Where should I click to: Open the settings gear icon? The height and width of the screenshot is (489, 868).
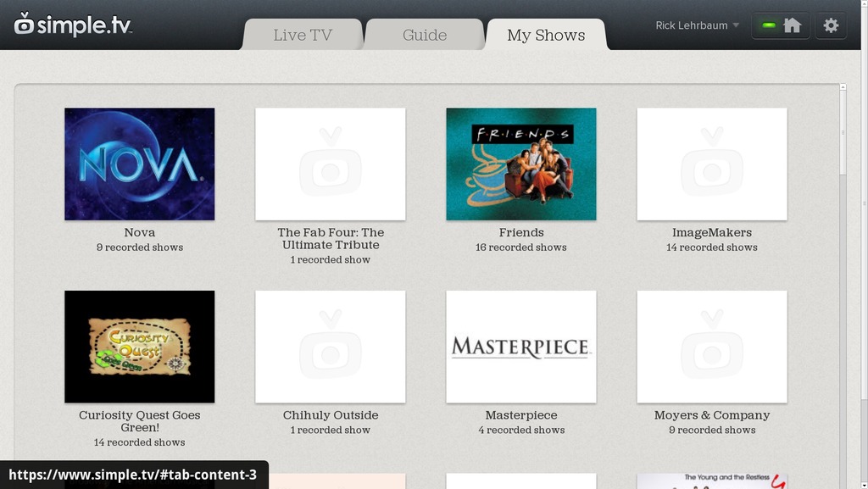(831, 25)
